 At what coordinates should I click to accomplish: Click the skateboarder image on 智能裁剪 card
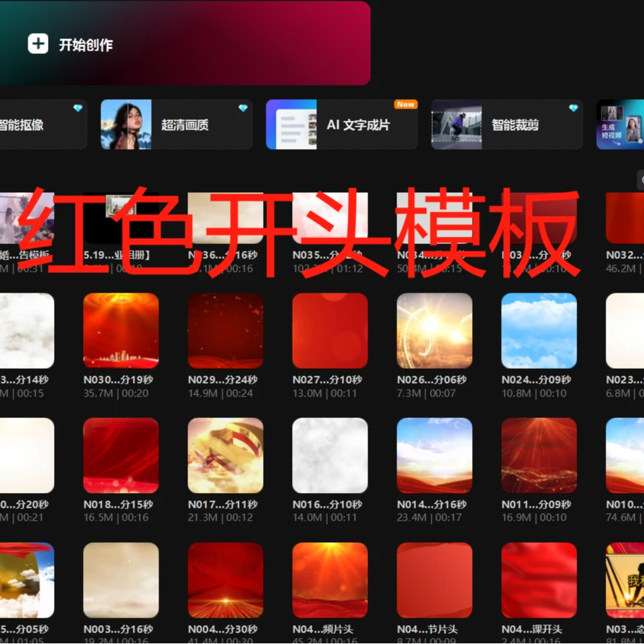coord(457,125)
